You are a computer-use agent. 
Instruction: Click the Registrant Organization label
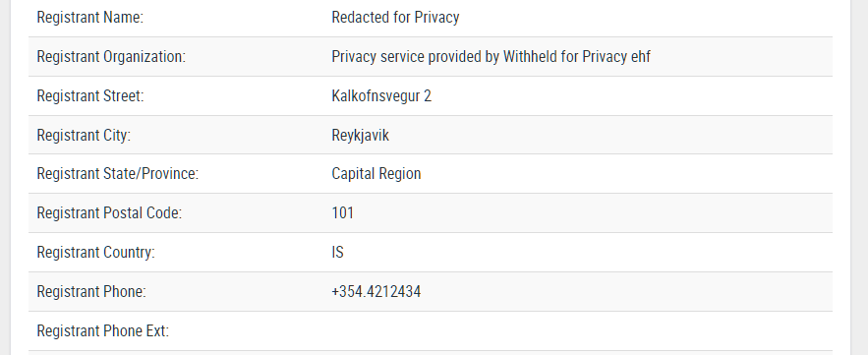(x=111, y=56)
